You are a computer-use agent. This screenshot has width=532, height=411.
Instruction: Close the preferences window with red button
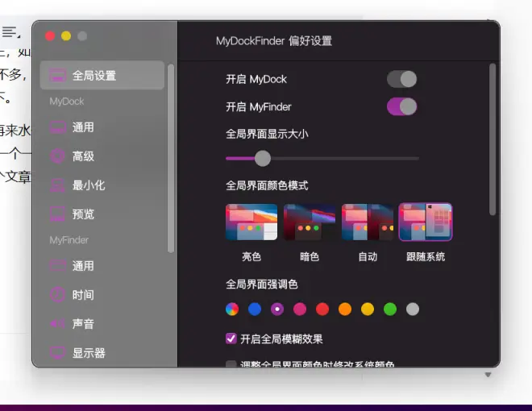(x=50, y=36)
